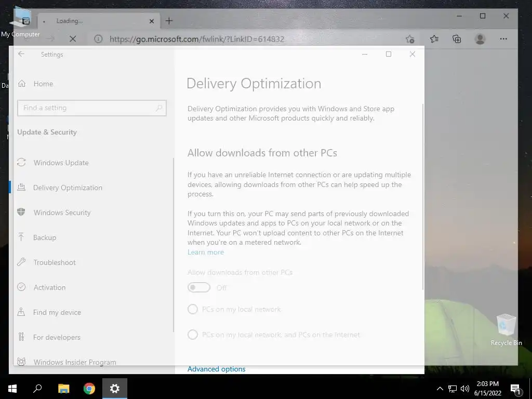Select My Computer desktop icon
The width and height of the screenshot is (532, 399).
(x=20, y=22)
